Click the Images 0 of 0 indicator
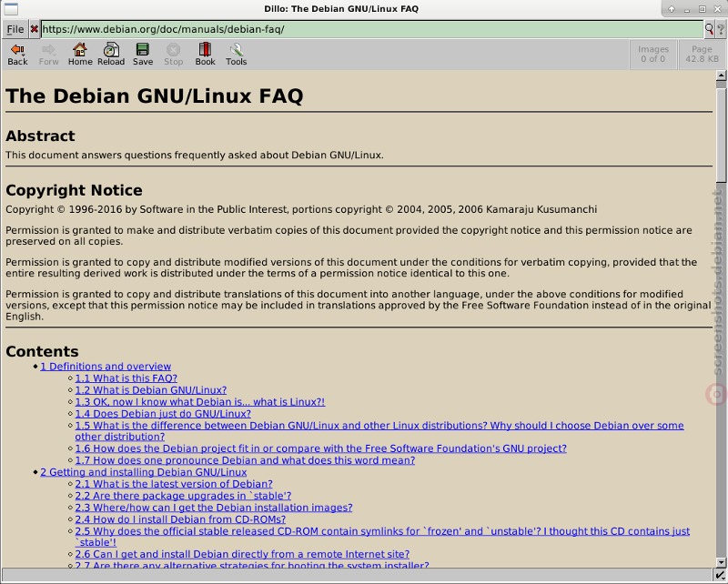 point(652,54)
